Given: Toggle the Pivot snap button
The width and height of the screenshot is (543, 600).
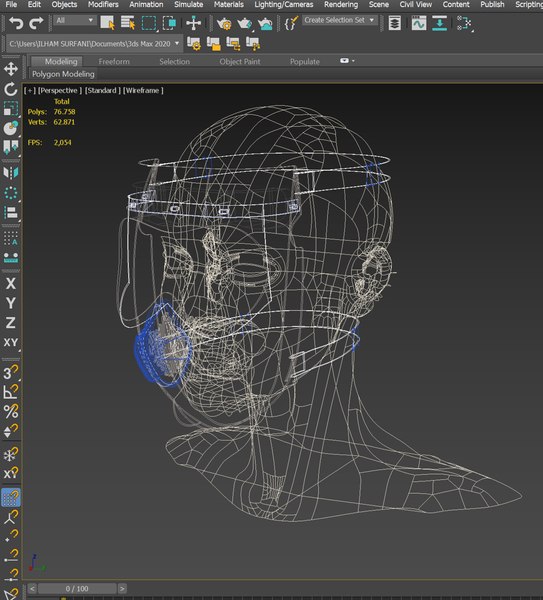Looking at the screenshot, I should point(11,517).
